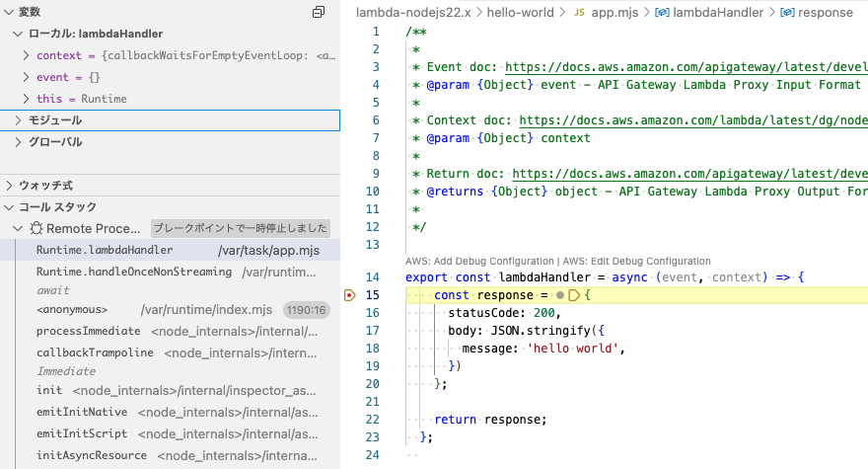Viewport: 868px width, 469px height.
Task: Select the initAsyncResource stack frame
Action: coord(170,455)
